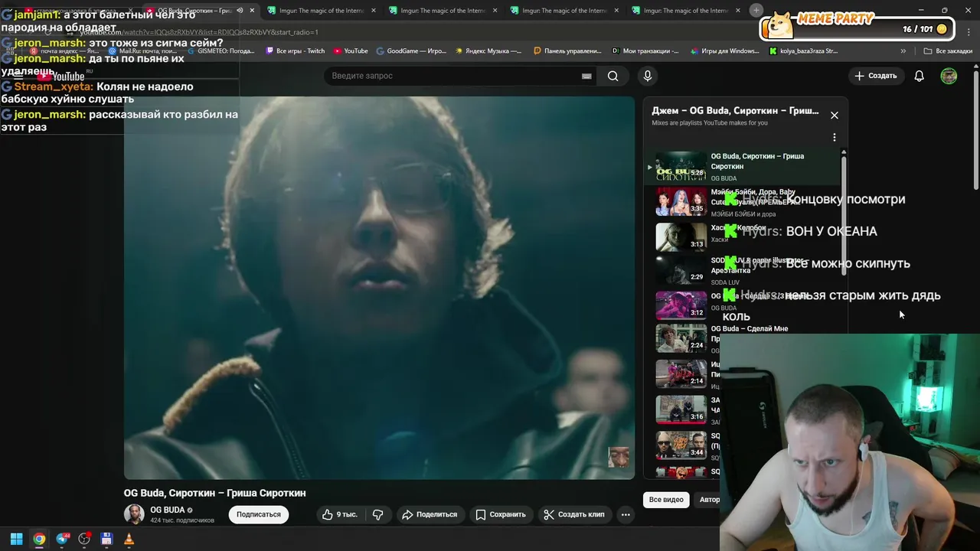Viewport: 980px width, 551px height.
Task: Open YouTube notifications bell
Action: pos(919,76)
